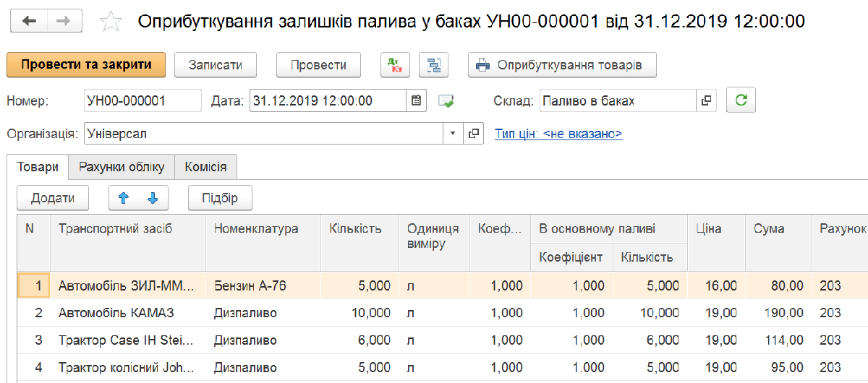Image resolution: width=868 pixels, height=383 pixels.
Task: Switch to the Товари tab
Action: [38, 167]
